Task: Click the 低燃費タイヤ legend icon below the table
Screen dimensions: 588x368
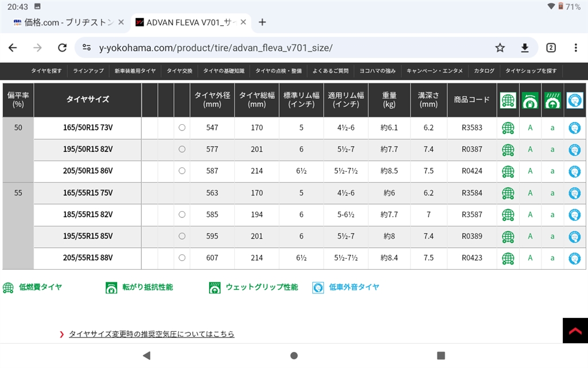Action: (8, 287)
